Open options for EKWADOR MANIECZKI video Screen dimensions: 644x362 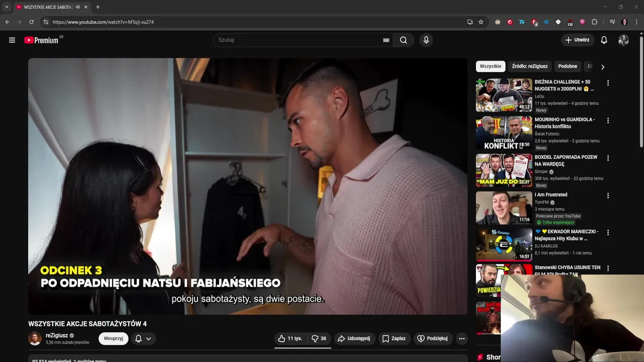pyautogui.click(x=608, y=233)
